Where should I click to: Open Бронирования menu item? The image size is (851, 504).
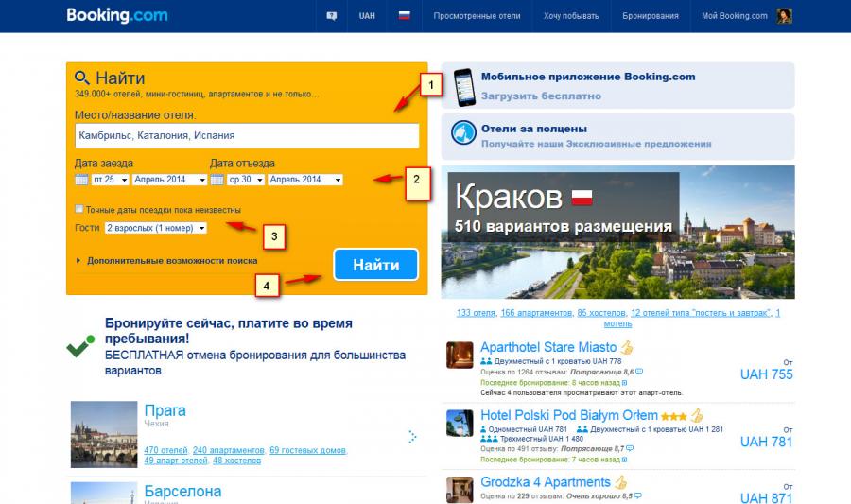[x=651, y=16]
